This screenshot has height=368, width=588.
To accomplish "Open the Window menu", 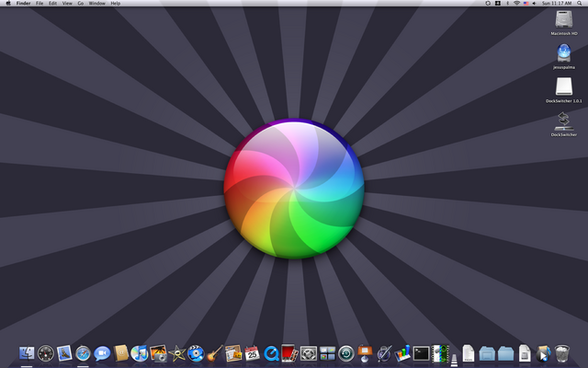I will pos(96,3).
